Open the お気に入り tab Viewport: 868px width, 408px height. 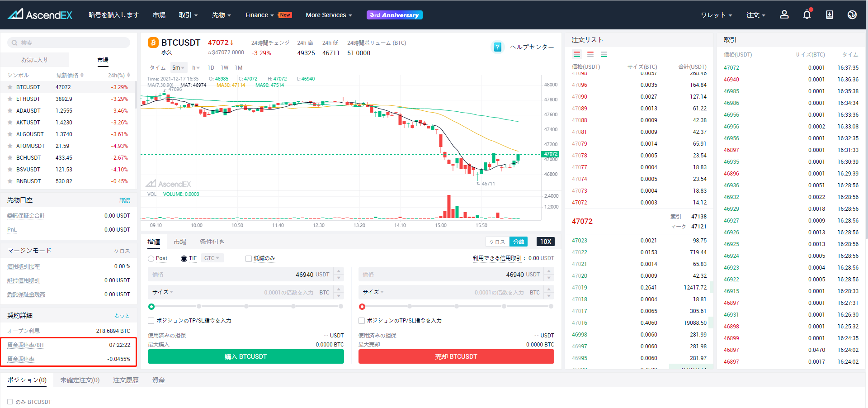(x=34, y=60)
